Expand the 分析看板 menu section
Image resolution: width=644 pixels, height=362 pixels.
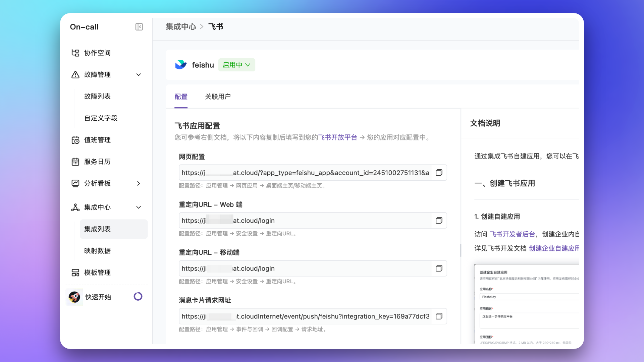pyautogui.click(x=139, y=183)
